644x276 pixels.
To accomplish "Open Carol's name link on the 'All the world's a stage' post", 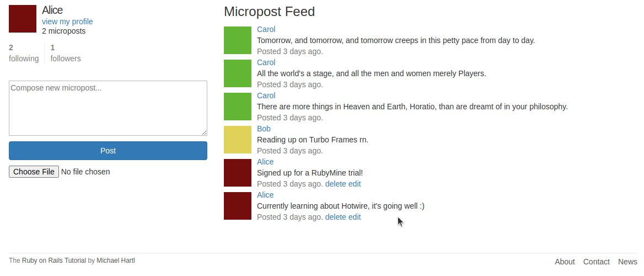I will pos(266,62).
